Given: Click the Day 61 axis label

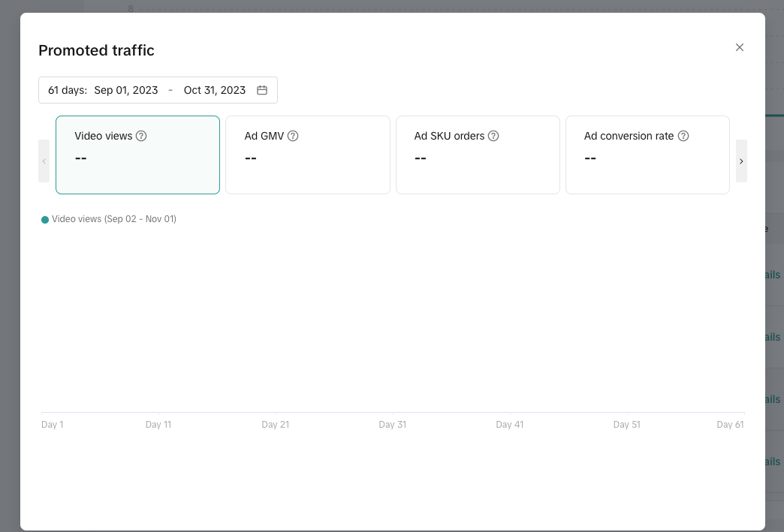Looking at the screenshot, I should (x=729, y=425).
